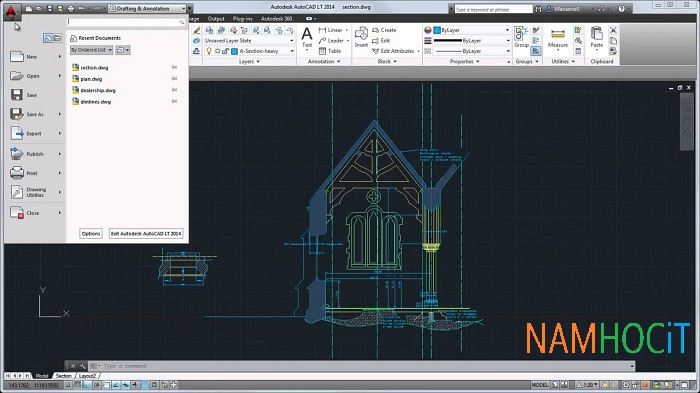
Task: Toggle the layer freeze sun icon
Action: pyautogui.click(x=217, y=51)
